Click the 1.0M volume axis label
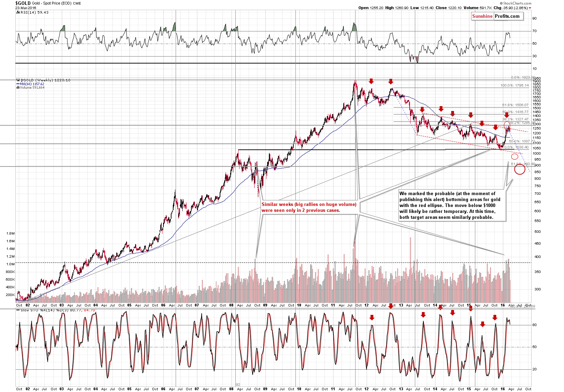The width and height of the screenshot is (564, 392). coord(10,264)
